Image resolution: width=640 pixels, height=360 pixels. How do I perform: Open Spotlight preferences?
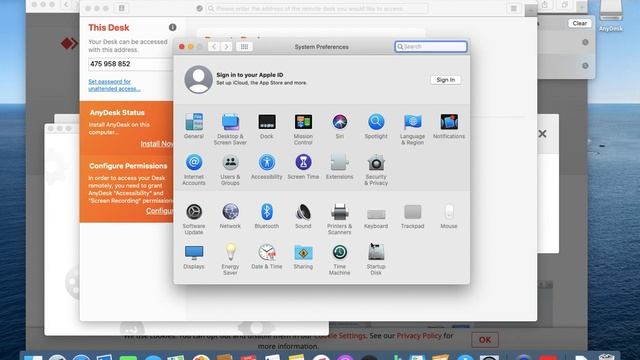click(x=376, y=126)
